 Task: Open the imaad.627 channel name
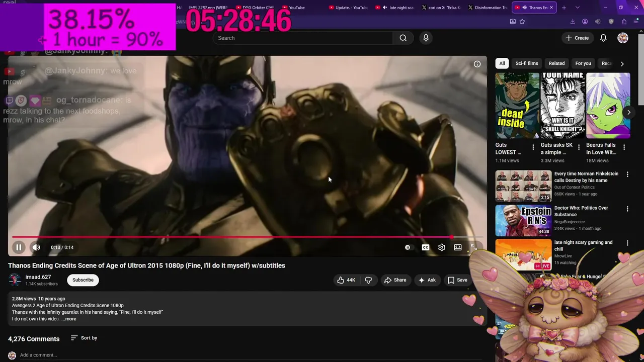tap(38, 277)
